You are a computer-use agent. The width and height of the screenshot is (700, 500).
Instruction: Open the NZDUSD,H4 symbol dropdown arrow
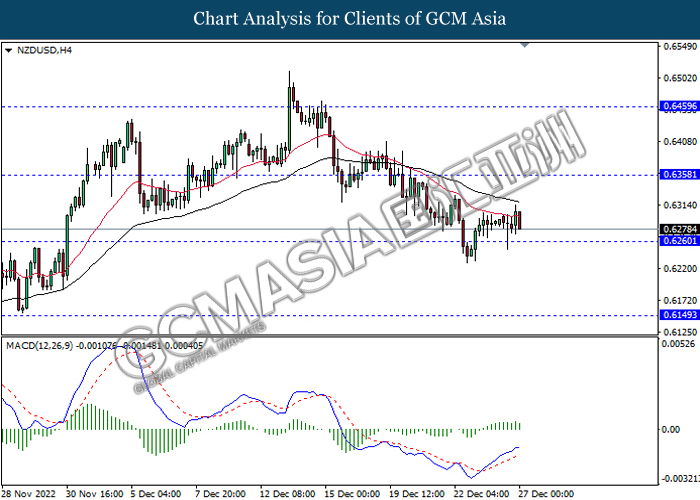click(x=8, y=50)
